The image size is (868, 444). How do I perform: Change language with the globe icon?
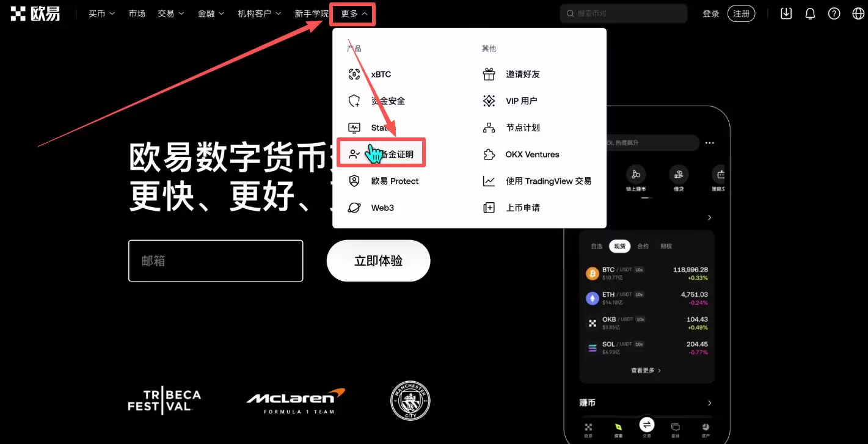(x=858, y=13)
